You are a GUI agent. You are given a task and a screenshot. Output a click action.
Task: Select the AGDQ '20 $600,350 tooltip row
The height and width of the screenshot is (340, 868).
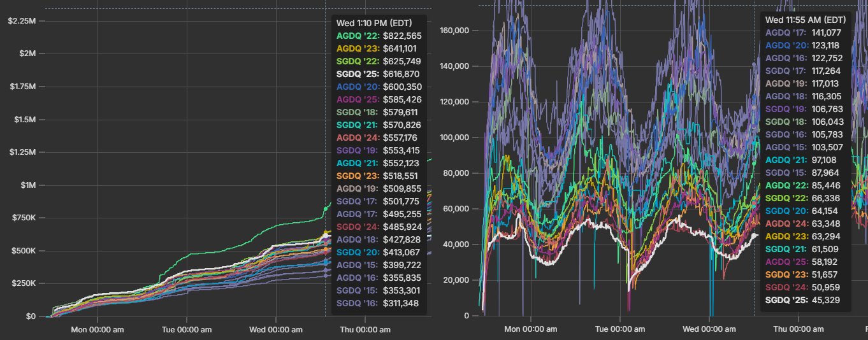click(379, 87)
